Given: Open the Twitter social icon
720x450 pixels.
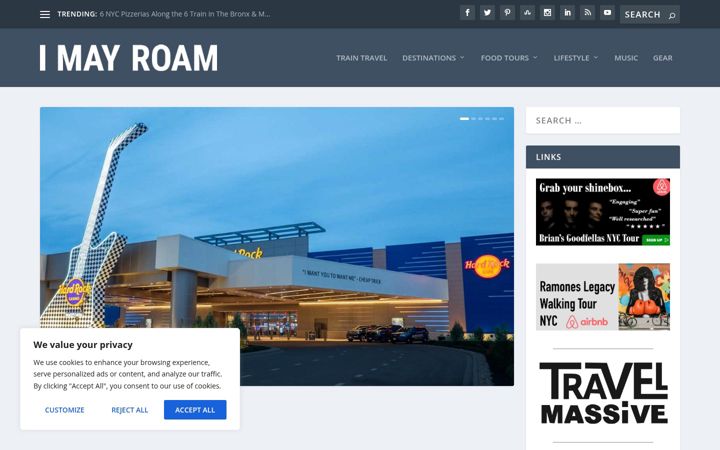Looking at the screenshot, I should click(487, 12).
